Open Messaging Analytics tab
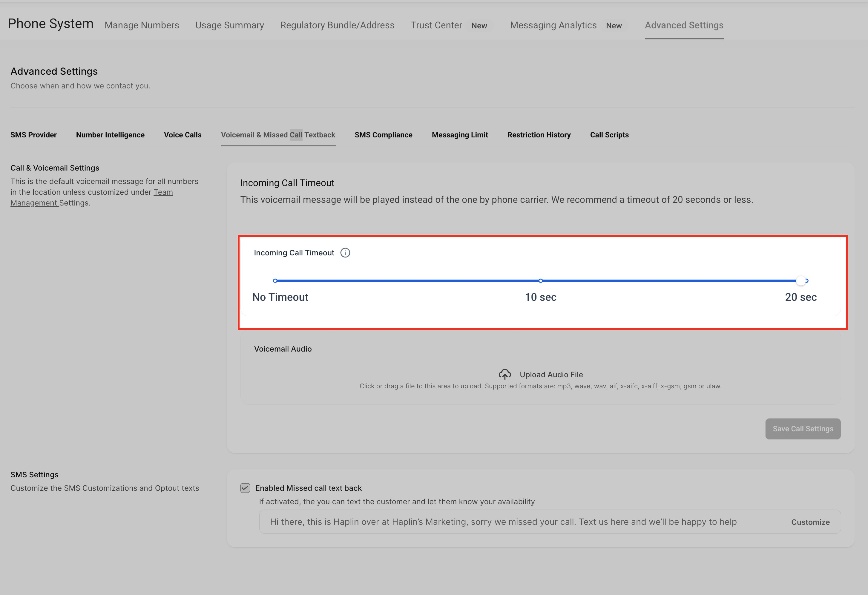Image resolution: width=868 pixels, height=595 pixels. point(553,25)
